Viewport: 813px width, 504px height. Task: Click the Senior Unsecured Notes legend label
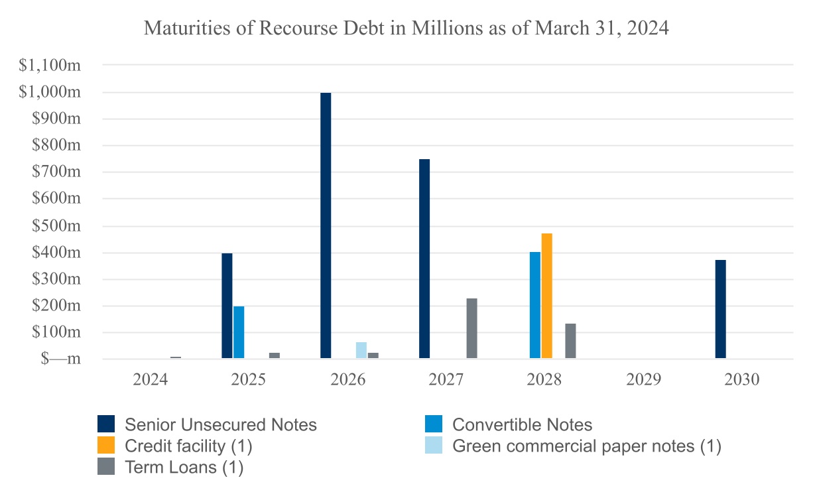tap(221, 424)
